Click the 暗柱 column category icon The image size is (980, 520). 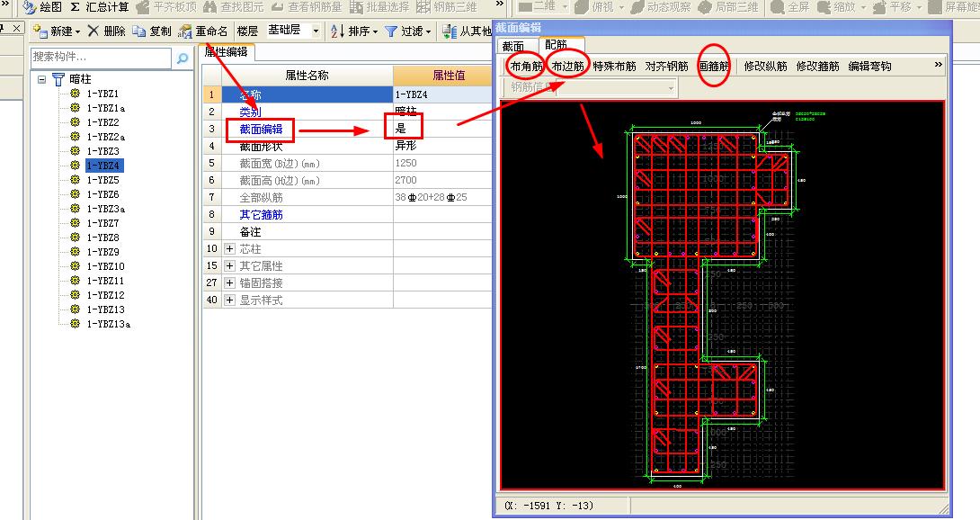[x=58, y=79]
